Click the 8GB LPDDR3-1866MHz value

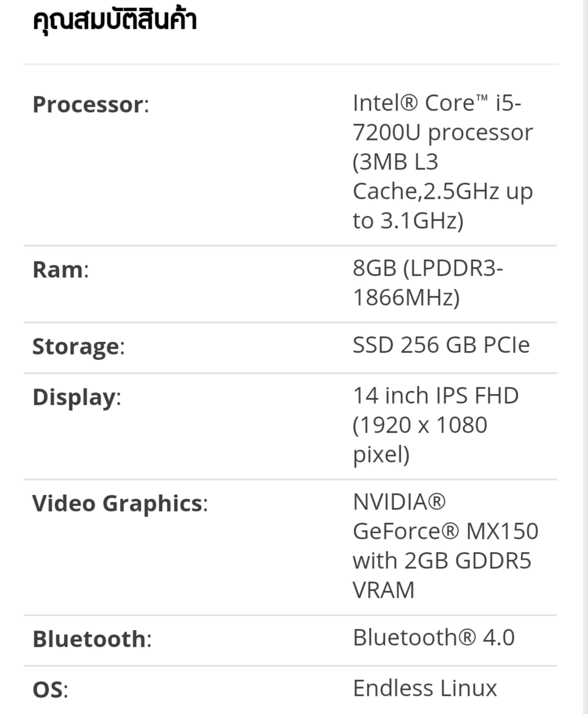(428, 283)
